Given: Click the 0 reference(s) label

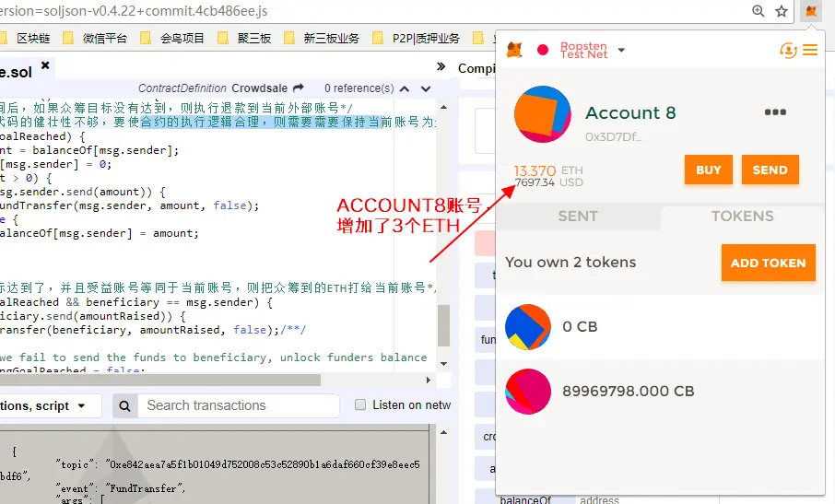Looking at the screenshot, I should (359, 88).
